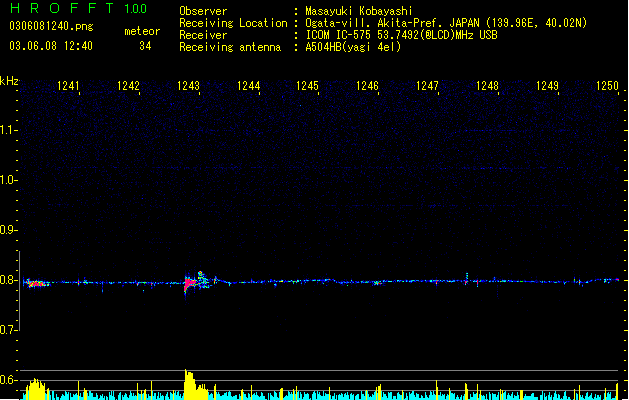Click the Receiving Location label
The width and height of the screenshot is (629, 400).
coord(233,23)
